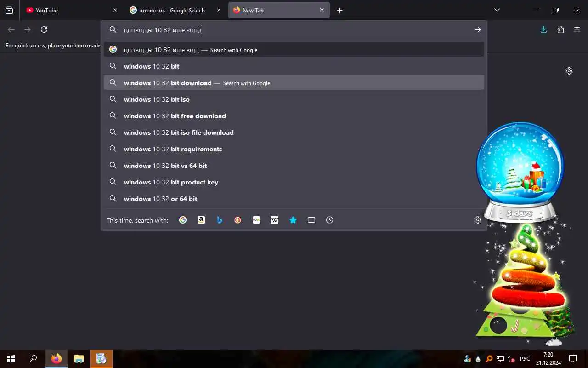The image size is (588, 368).
Task: Pick 'windows 10 32 bit free download'
Action: tap(294, 116)
